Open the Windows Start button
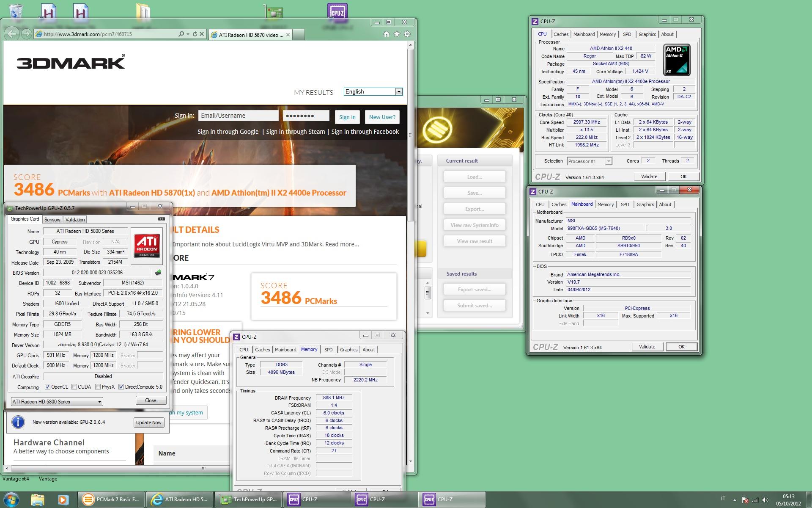Viewport: 812px width, 508px height. [x=11, y=500]
